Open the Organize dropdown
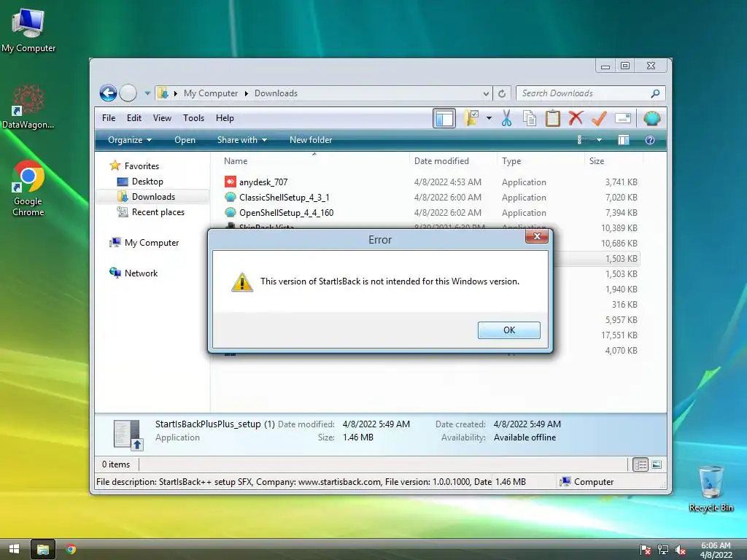The height and width of the screenshot is (560, 747). (130, 140)
